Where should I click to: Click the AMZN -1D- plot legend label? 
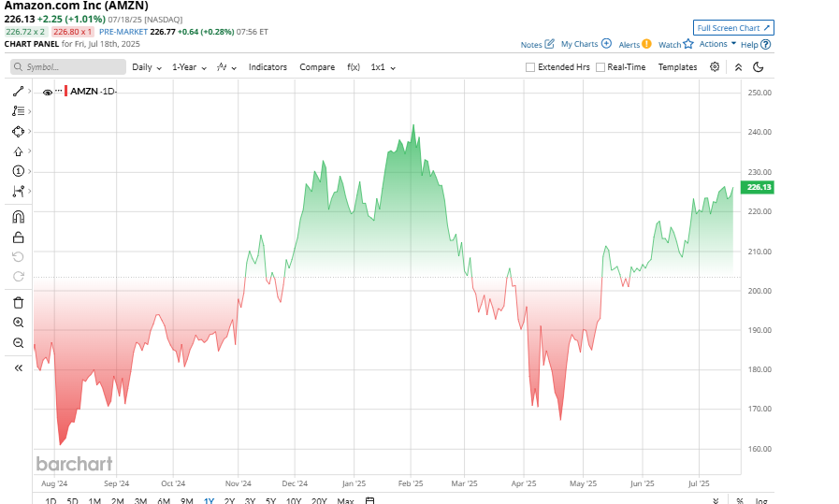(94, 92)
